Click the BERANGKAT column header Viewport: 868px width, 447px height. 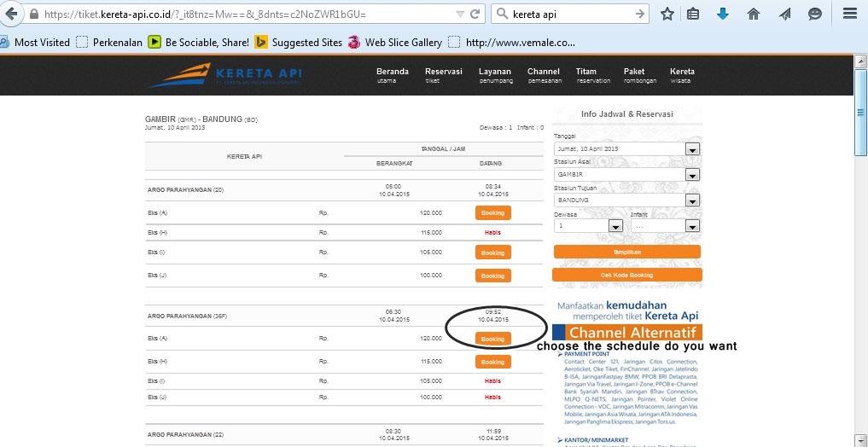tap(394, 164)
